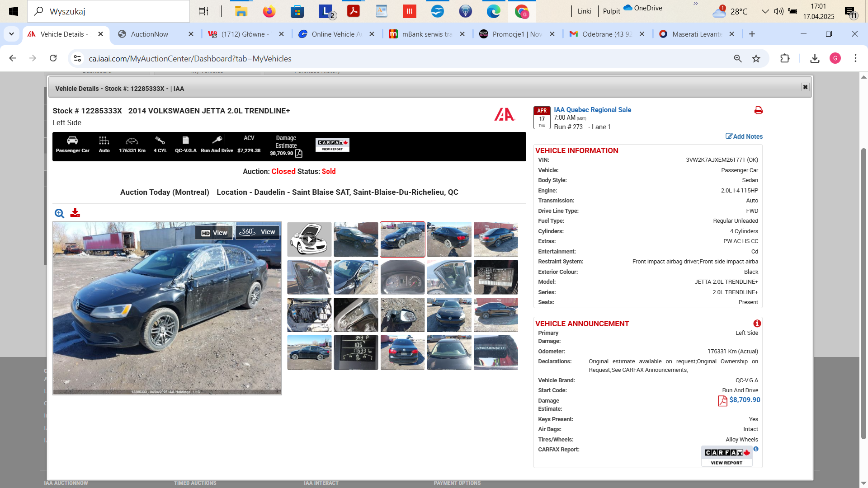This screenshot has height=488, width=868.
Task: Click the red PDF icon beside $8,709.90
Action: click(x=722, y=401)
